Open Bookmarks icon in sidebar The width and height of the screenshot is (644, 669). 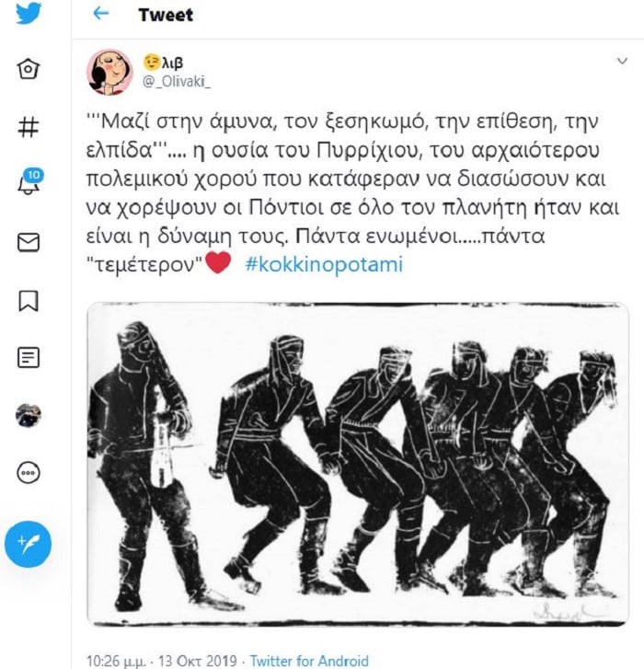pyautogui.click(x=29, y=301)
